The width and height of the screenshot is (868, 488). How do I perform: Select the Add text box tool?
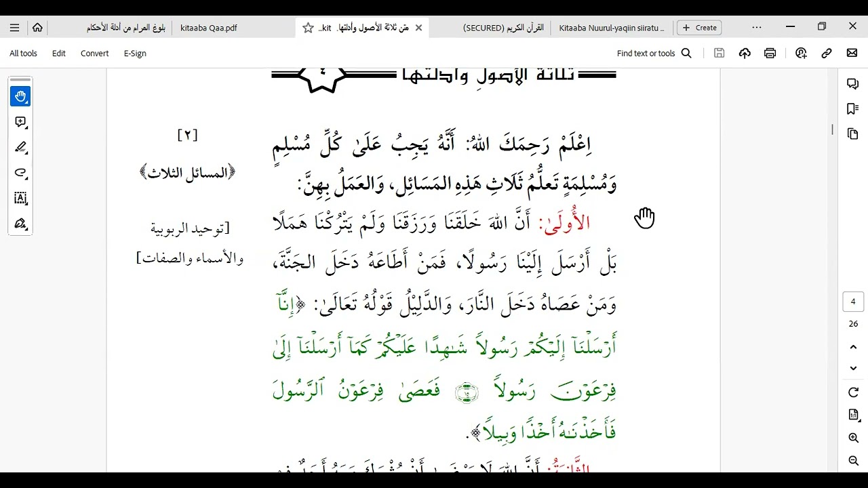coord(20,198)
